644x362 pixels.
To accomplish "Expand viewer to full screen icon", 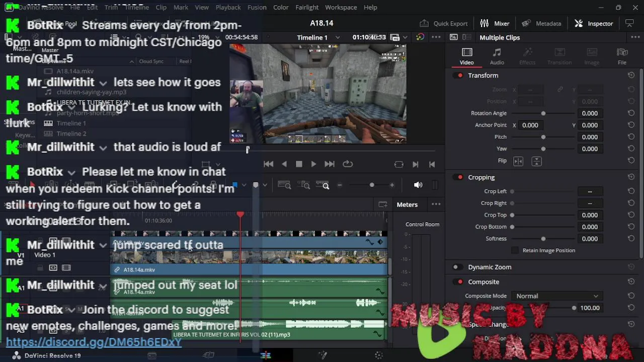I will click(x=629, y=23).
